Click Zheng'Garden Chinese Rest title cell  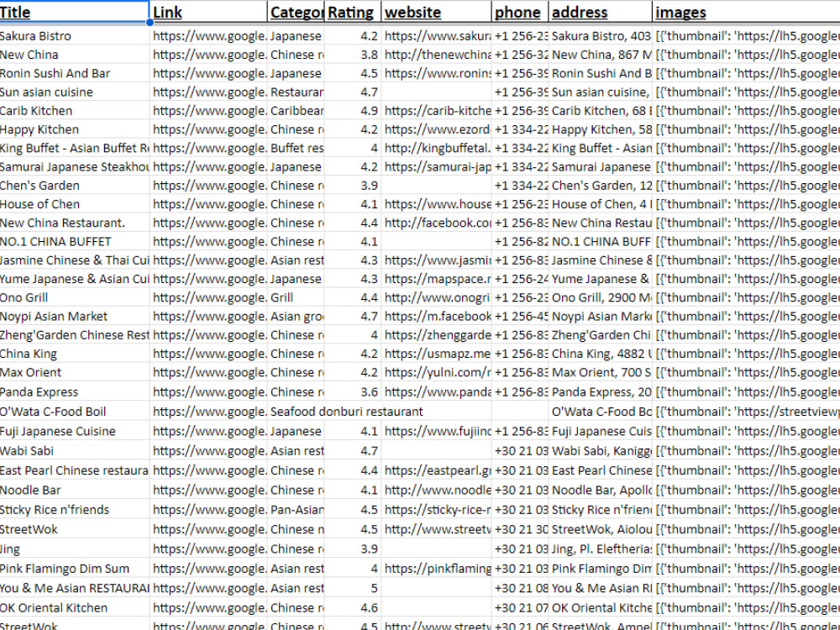[74, 335]
